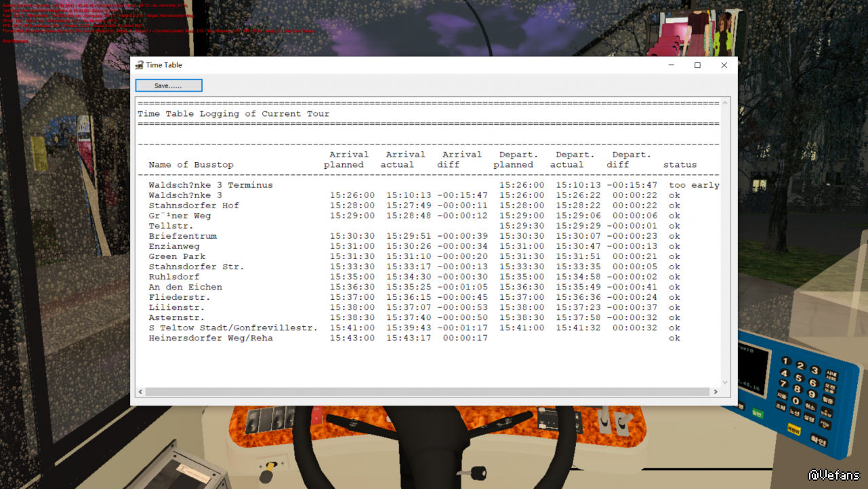Click key 5 on the ticket machine keypad
This screenshot has width=868, height=489.
click(798, 378)
